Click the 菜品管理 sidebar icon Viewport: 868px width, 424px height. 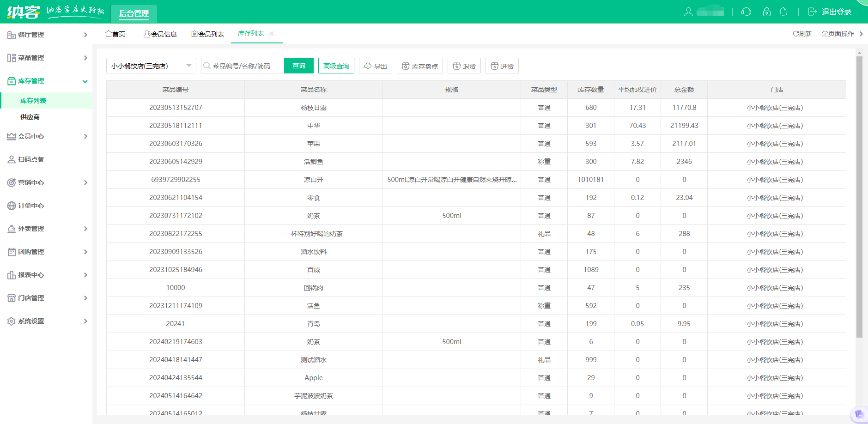(x=12, y=58)
